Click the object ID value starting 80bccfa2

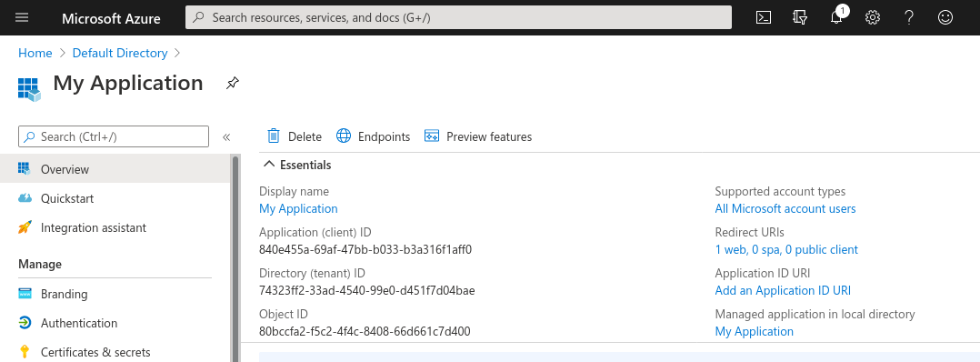click(365, 331)
